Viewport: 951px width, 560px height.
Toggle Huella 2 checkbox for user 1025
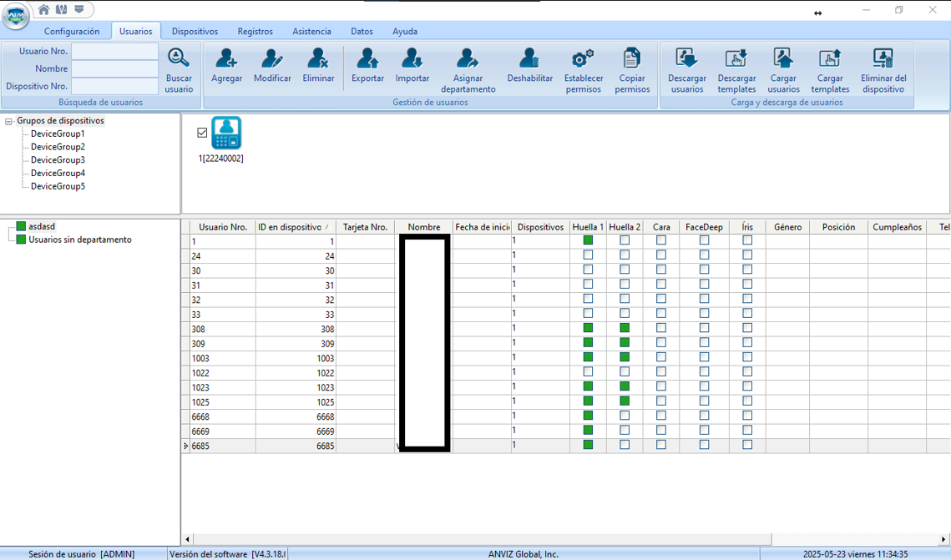tap(625, 401)
